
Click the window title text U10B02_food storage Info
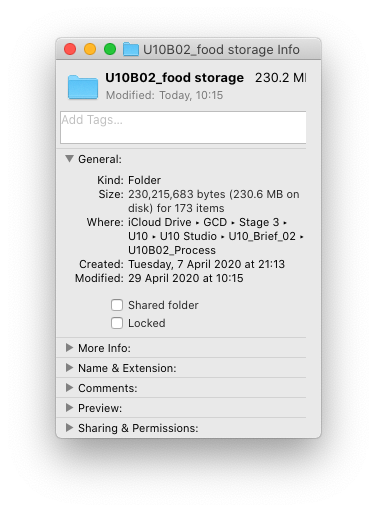221,50
